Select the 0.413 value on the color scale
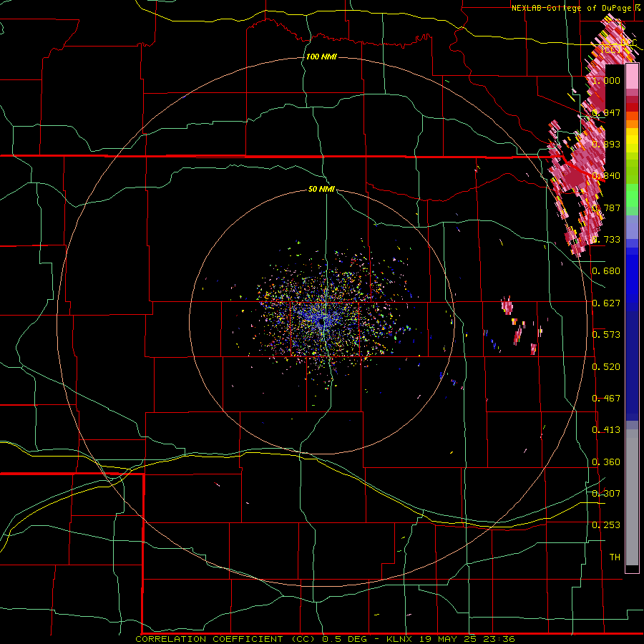Viewport: 644px width, 644px height. pyautogui.click(x=606, y=430)
